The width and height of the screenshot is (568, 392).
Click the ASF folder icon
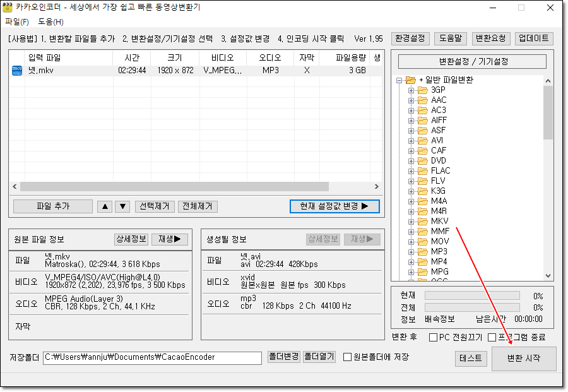coord(422,131)
